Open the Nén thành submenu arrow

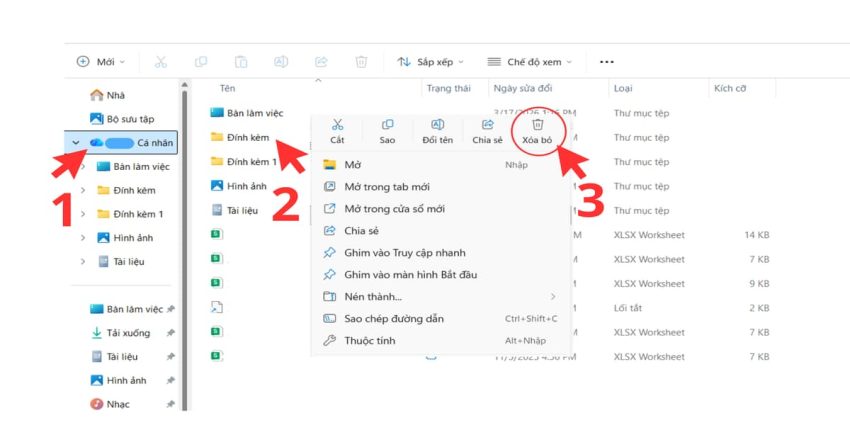(553, 297)
